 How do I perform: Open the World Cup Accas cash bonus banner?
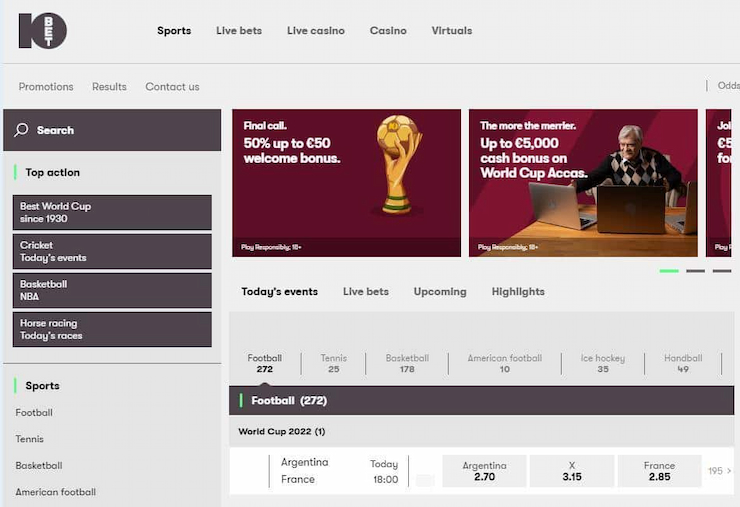(x=583, y=183)
